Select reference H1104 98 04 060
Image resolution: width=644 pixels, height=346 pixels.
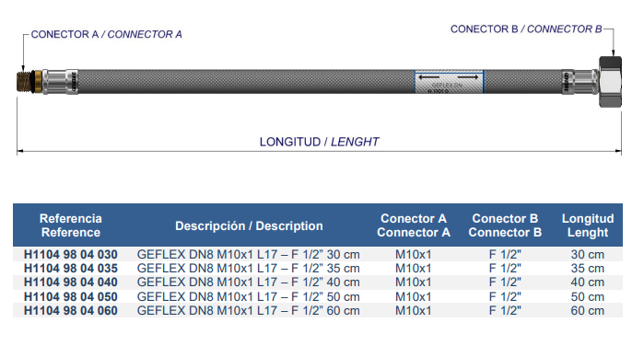[71, 311]
